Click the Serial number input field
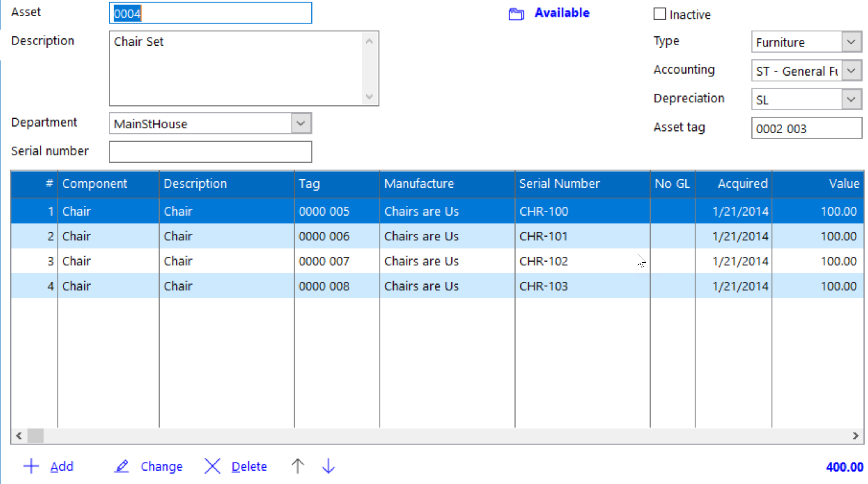This screenshot has height=484, width=868. click(x=210, y=152)
